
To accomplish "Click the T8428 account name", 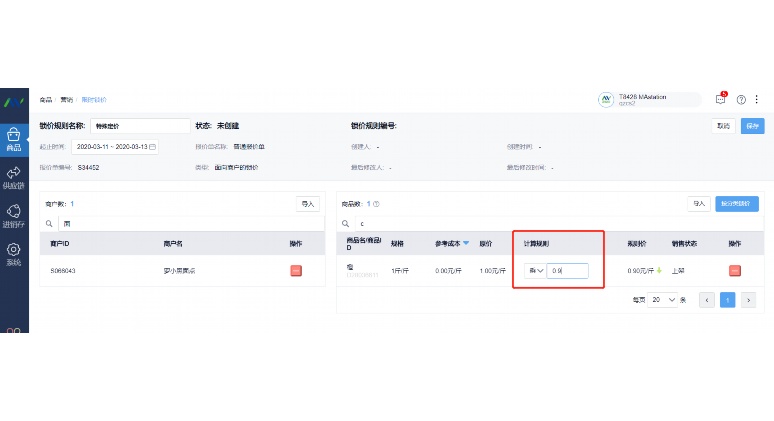I will pyautogui.click(x=642, y=97).
